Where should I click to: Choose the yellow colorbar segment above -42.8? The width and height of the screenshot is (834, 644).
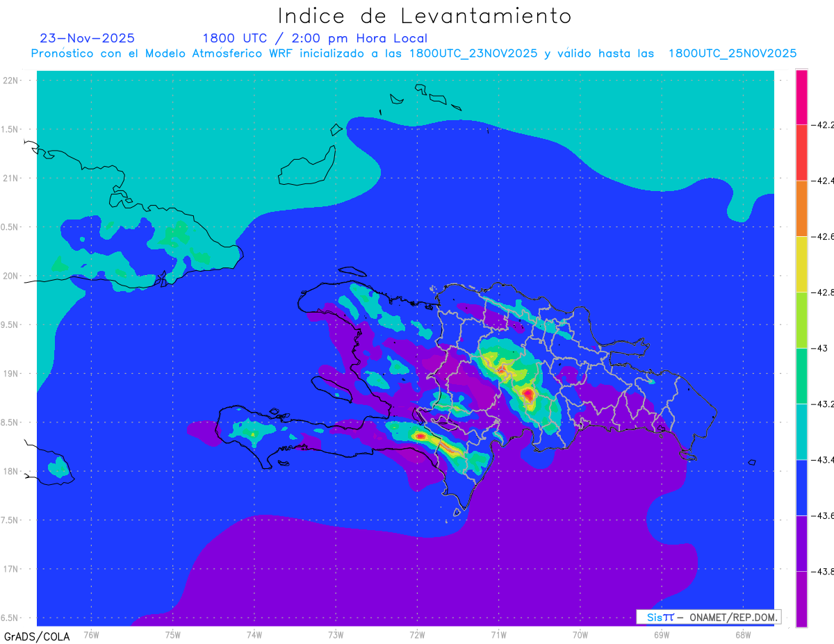pos(801,265)
